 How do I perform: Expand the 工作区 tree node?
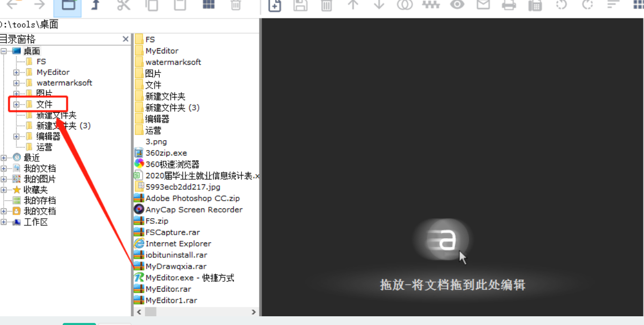click(4, 222)
